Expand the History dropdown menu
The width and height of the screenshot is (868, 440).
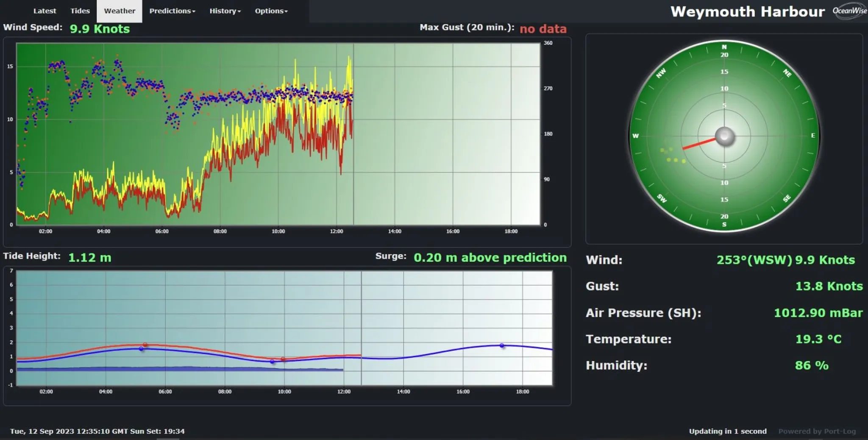[225, 11]
